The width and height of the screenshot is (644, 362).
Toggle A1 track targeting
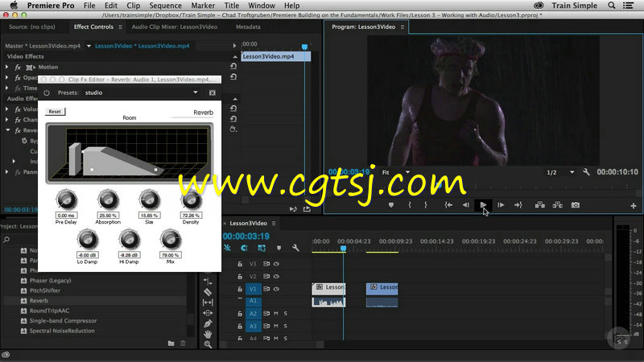(253, 301)
